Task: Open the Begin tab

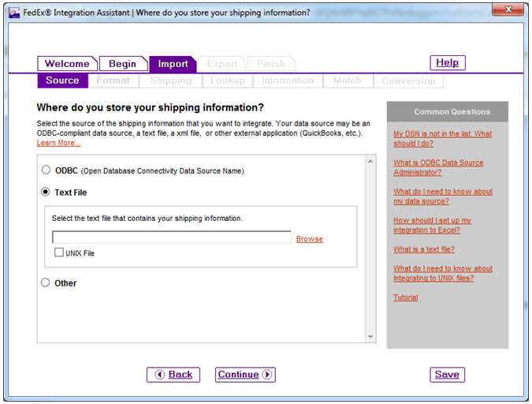Action: pyautogui.click(x=123, y=64)
